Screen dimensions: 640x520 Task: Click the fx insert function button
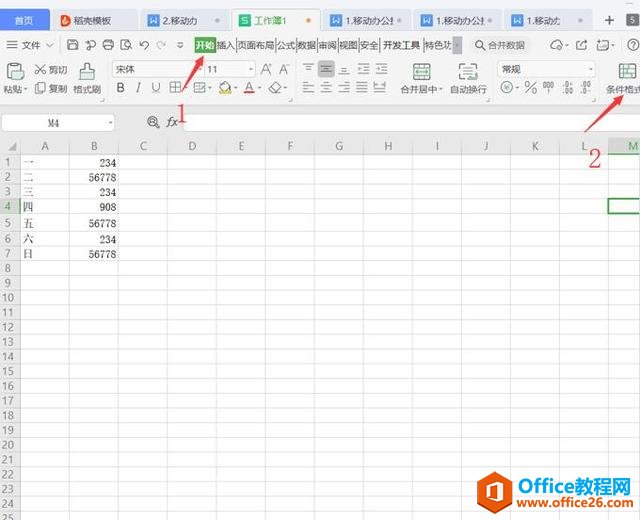(172, 122)
